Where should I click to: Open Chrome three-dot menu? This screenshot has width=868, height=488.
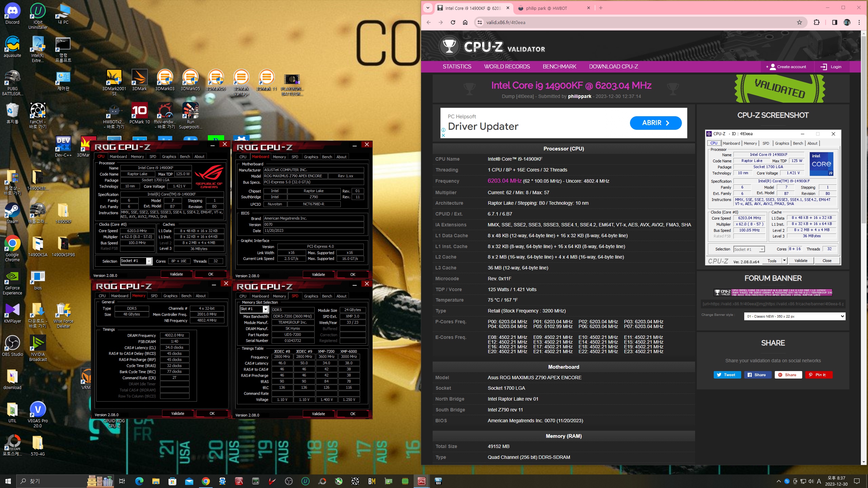(x=859, y=22)
